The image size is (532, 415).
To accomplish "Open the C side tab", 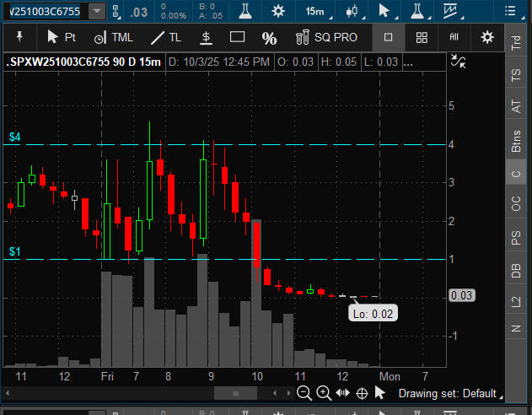I will click(x=516, y=174).
